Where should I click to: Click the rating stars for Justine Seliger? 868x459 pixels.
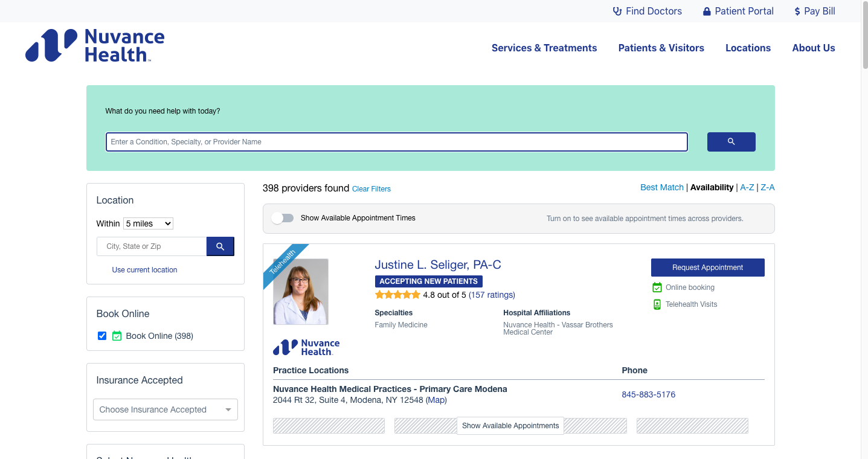(x=397, y=295)
